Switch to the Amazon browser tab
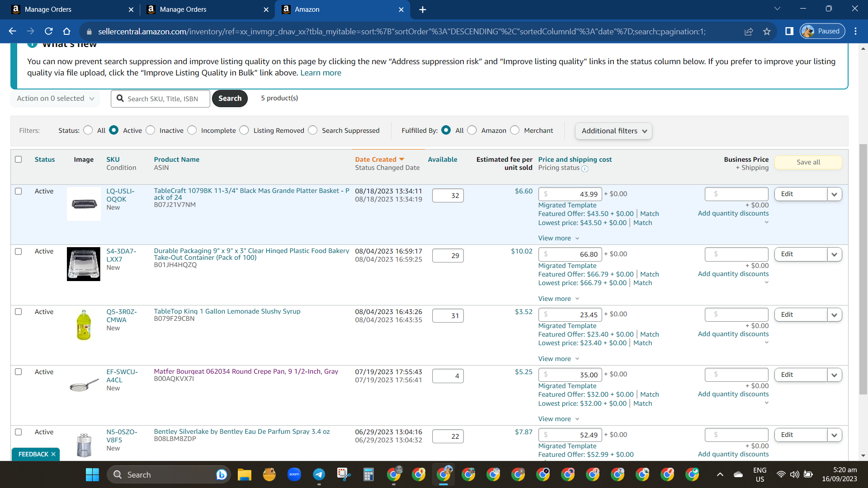868x488 pixels. [x=342, y=9]
